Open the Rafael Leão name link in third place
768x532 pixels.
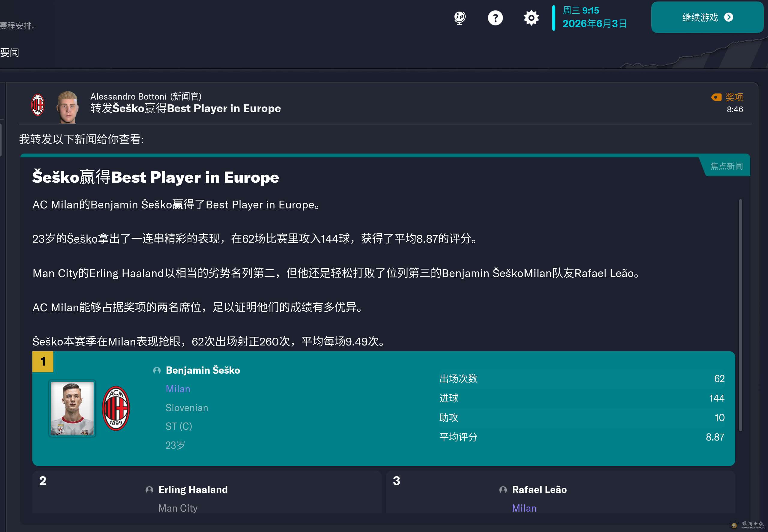tap(539, 490)
